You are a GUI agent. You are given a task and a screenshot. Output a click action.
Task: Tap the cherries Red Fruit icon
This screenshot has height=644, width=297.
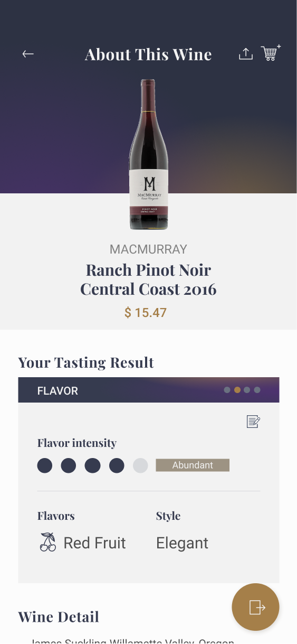click(x=48, y=542)
